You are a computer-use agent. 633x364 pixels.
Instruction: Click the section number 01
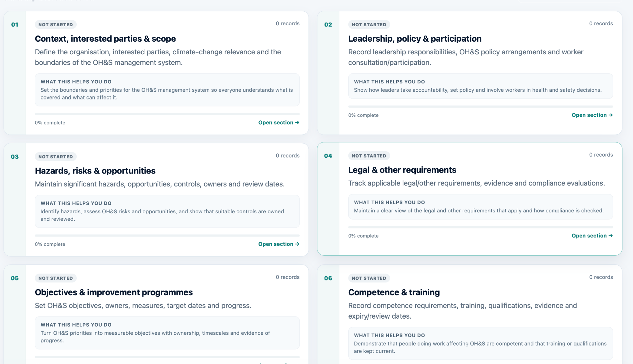[x=15, y=25]
